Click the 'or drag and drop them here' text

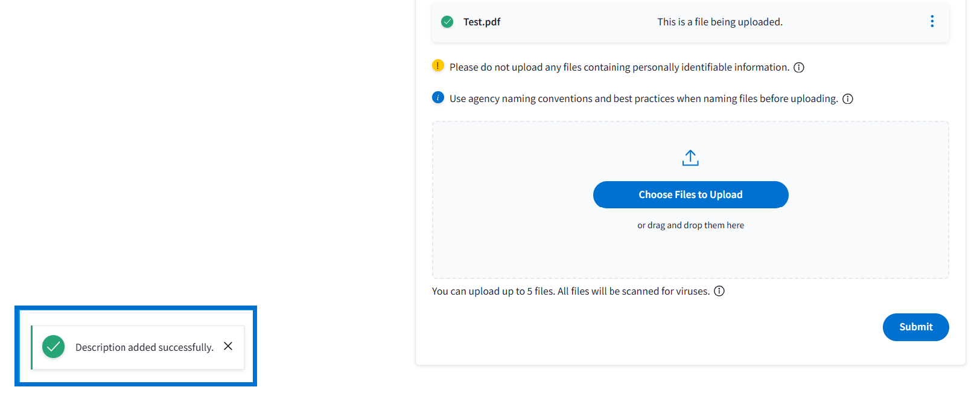pyautogui.click(x=690, y=225)
